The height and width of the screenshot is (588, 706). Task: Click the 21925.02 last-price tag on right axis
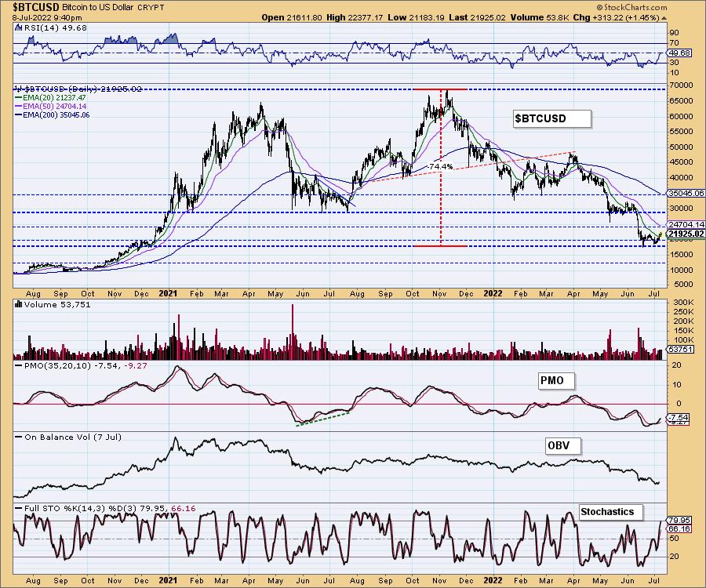tap(686, 234)
